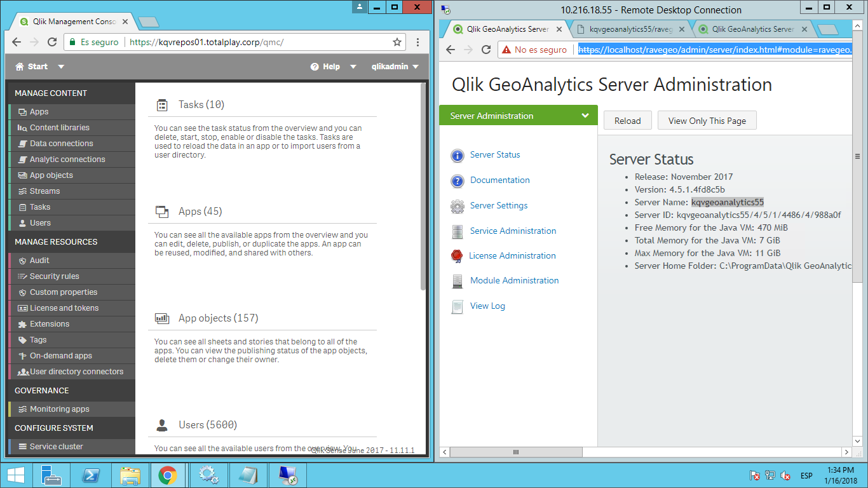Click the Service Administration server icon

(x=458, y=232)
